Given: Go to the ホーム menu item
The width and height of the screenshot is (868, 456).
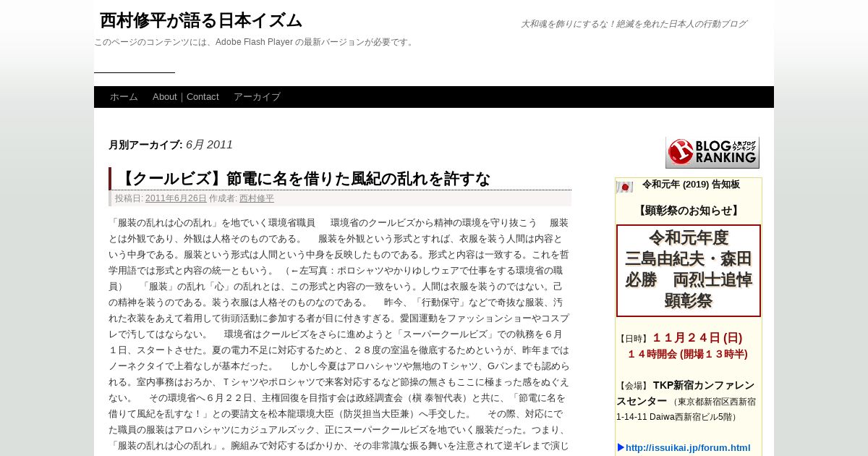Looking at the screenshot, I should (x=124, y=97).
